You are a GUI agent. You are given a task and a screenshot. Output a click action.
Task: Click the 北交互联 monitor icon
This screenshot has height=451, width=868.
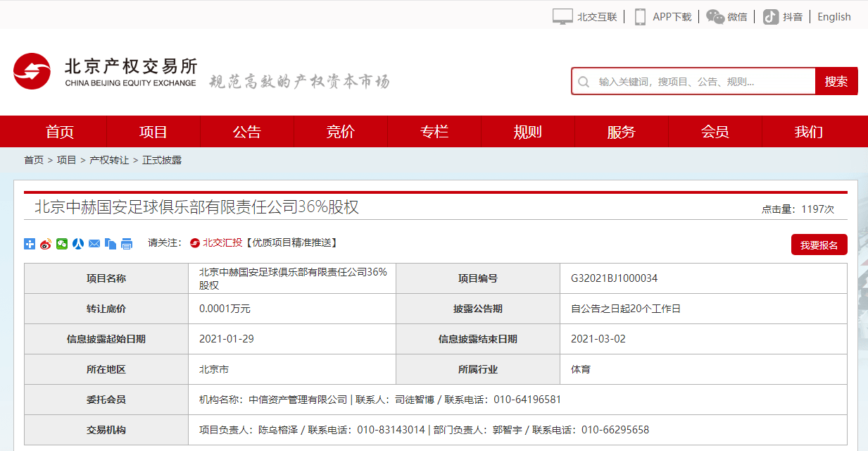point(562,17)
